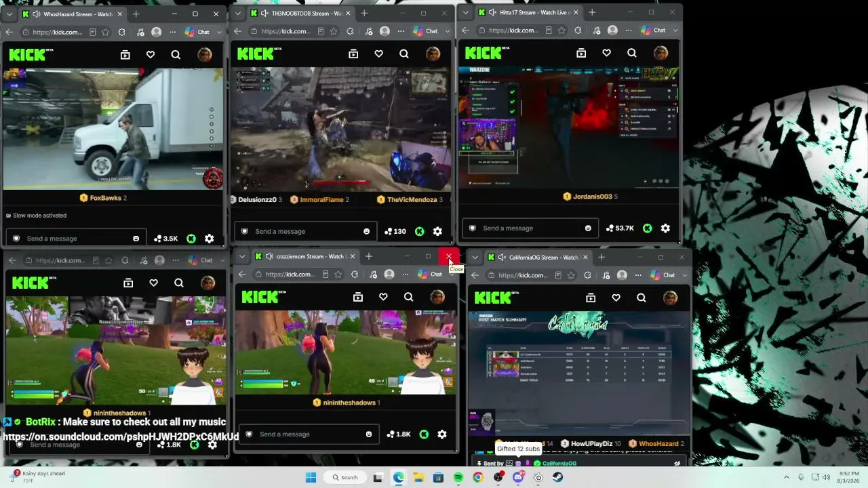Screen dimensions: 868x488
Task: Expand the Chat chevron in CaliforniaOG window
Action: [x=684, y=275]
